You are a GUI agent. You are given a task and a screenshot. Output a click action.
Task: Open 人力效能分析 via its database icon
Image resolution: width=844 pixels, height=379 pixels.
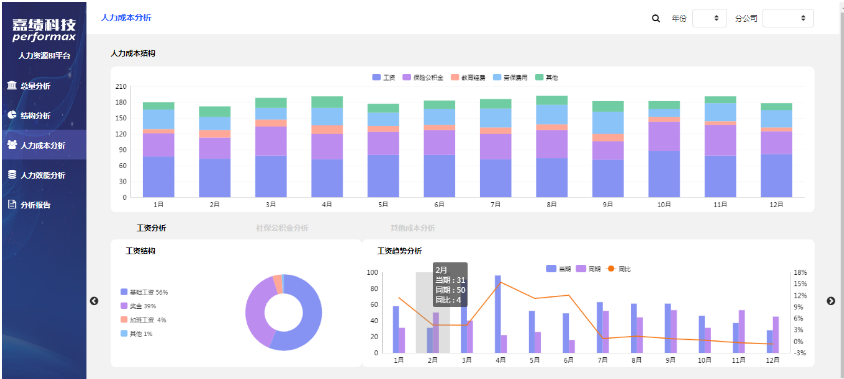click(12, 175)
